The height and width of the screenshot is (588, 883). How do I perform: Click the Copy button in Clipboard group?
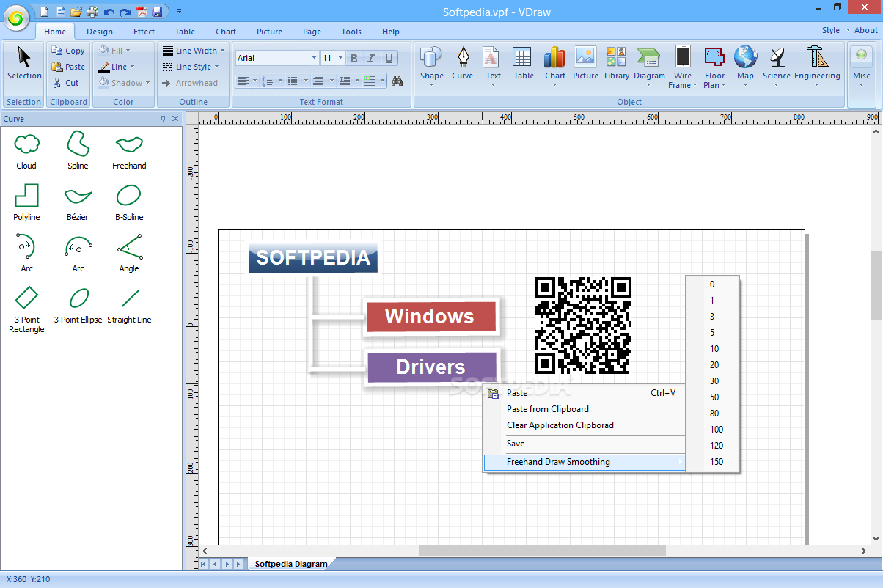coord(68,51)
